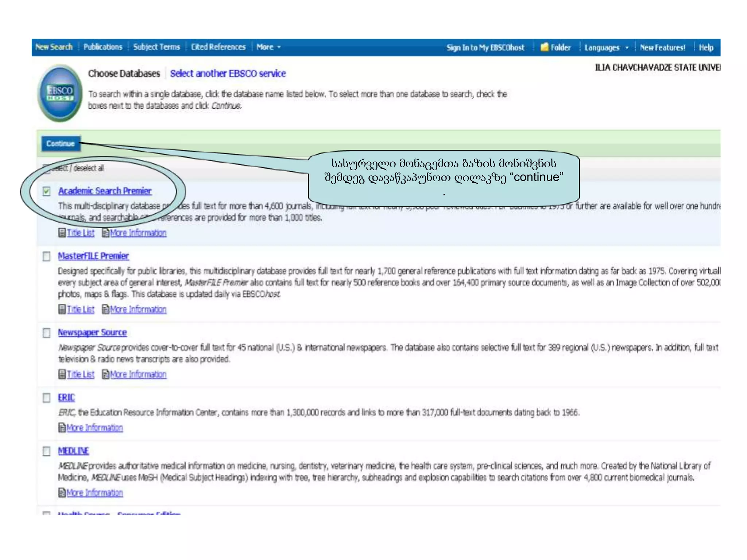Click Sign In to My EBSCOhost

[485, 48]
